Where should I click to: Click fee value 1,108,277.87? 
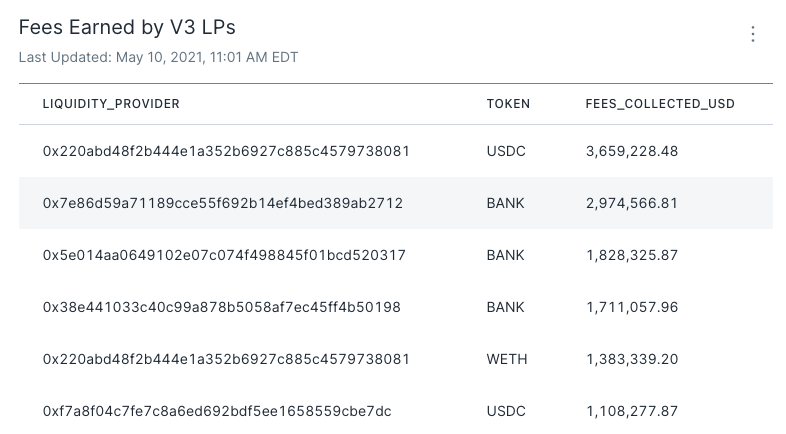click(632, 411)
